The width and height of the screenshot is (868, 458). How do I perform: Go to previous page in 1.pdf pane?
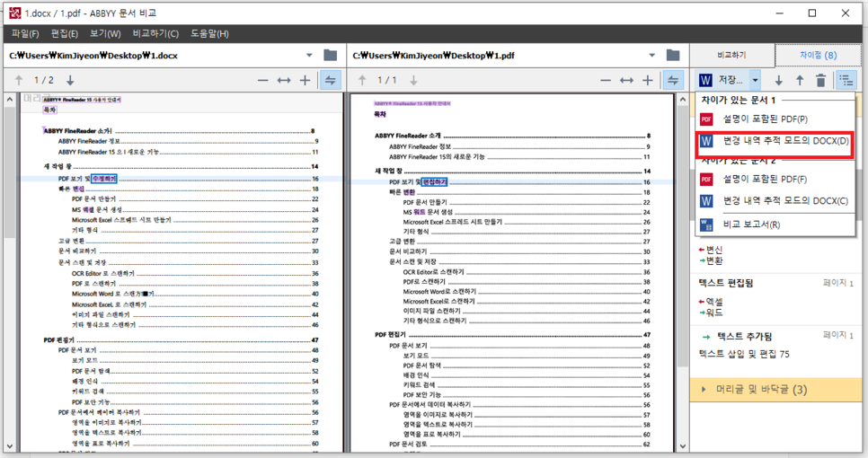[362, 80]
